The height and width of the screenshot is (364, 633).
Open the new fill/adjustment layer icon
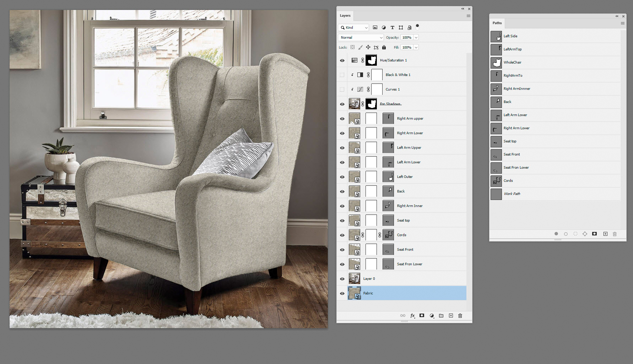coord(432,315)
